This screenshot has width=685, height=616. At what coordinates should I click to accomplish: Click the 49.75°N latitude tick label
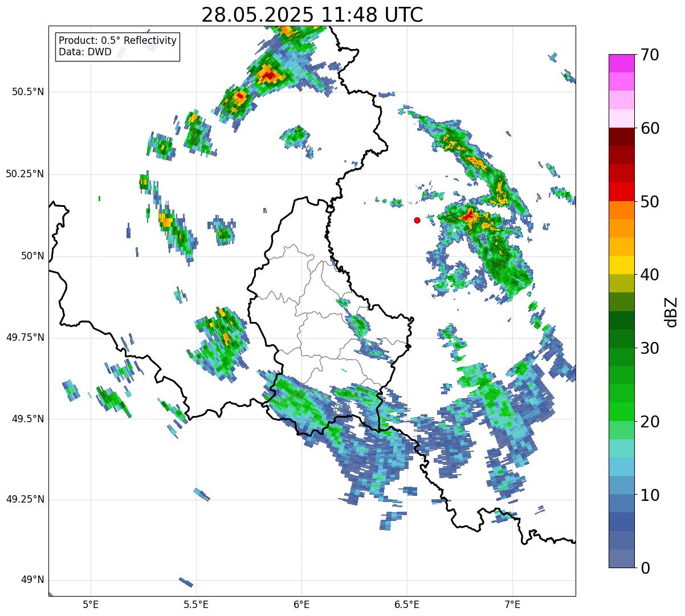25,338
